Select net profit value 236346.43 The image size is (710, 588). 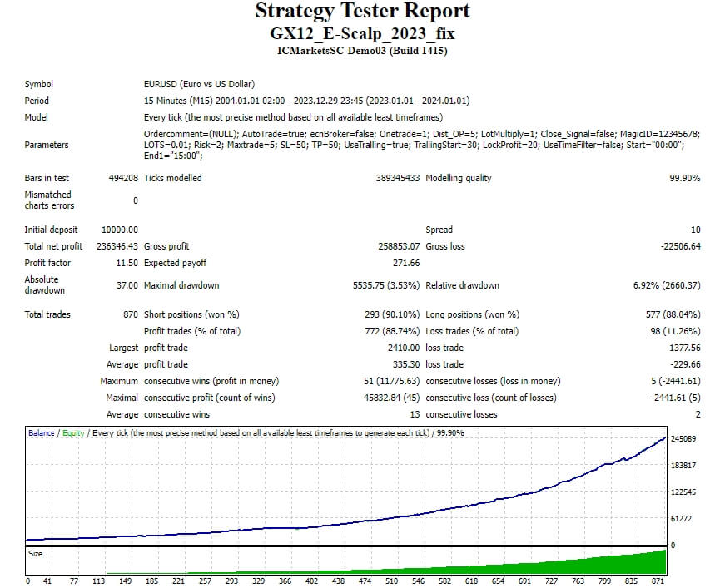[117, 246]
